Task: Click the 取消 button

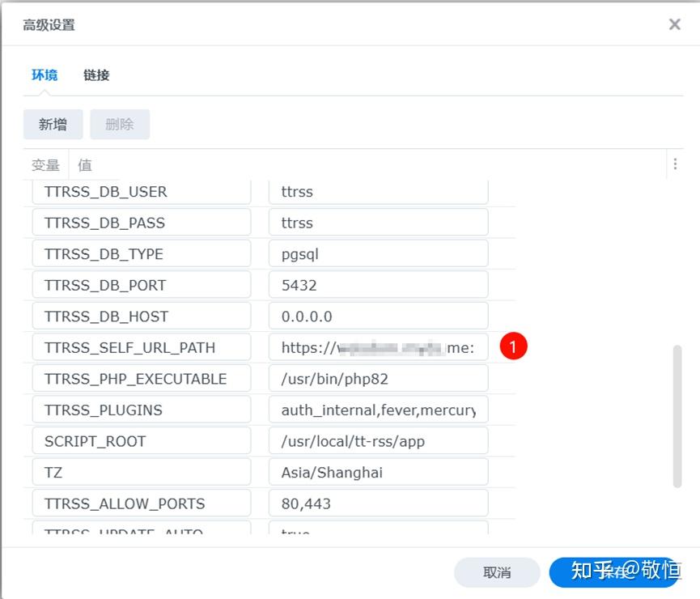Action: [x=497, y=572]
